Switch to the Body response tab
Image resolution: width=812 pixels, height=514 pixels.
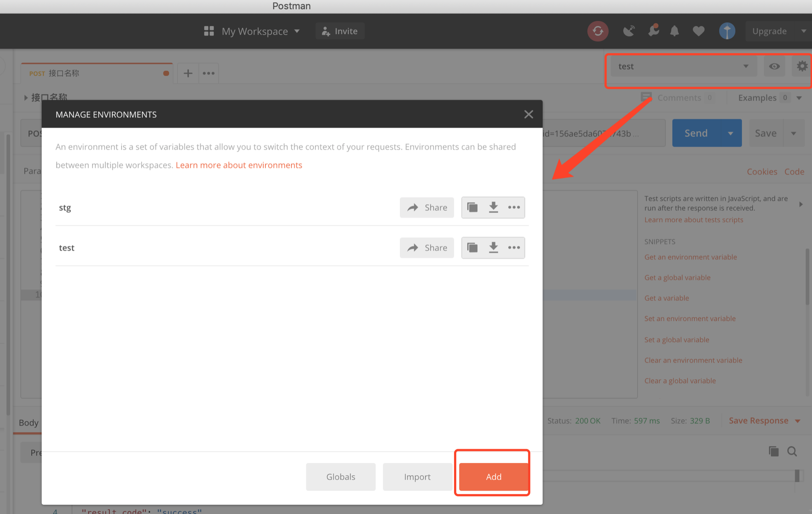[29, 422]
